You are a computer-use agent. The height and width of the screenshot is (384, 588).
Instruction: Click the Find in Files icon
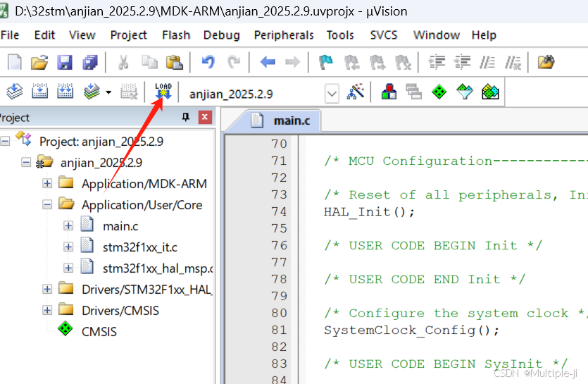point(546,62)
